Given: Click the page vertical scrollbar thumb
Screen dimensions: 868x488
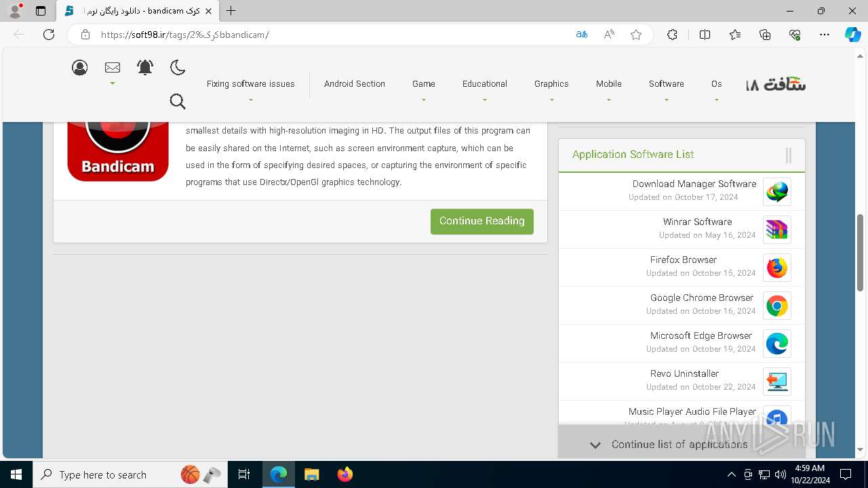Looking at the screenshot, I should point(861,253).
